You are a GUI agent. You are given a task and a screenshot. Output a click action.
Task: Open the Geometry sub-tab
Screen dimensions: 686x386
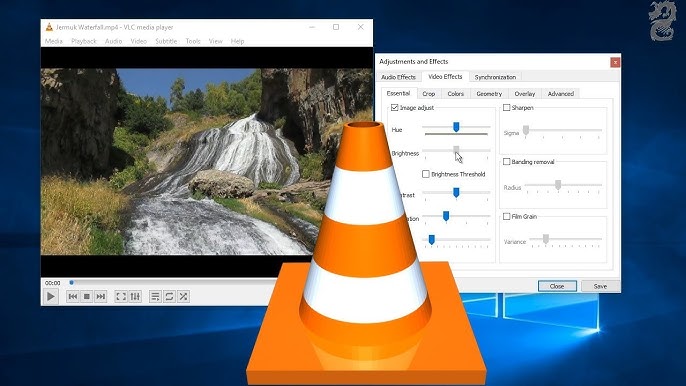pos(489,94)
